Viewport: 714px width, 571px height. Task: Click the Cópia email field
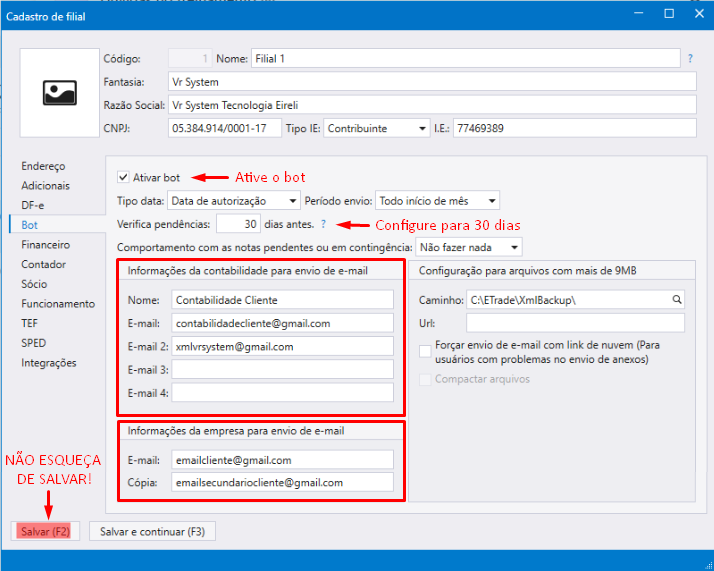point(283,483)
